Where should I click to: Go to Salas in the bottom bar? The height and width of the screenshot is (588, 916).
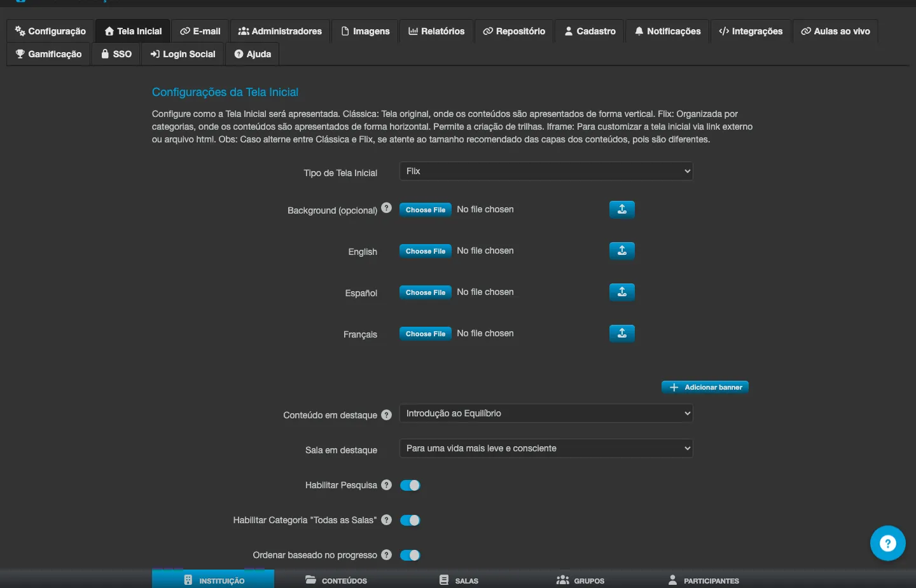coord(459,580)
